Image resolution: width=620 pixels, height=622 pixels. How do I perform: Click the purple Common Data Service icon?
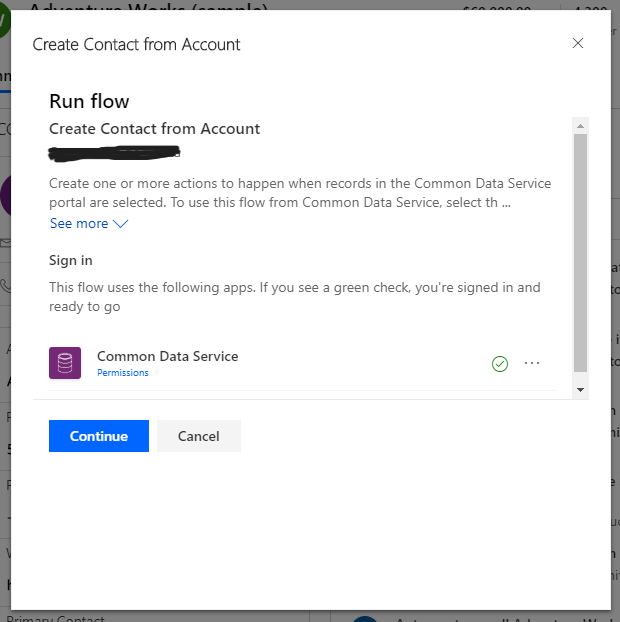65,362
